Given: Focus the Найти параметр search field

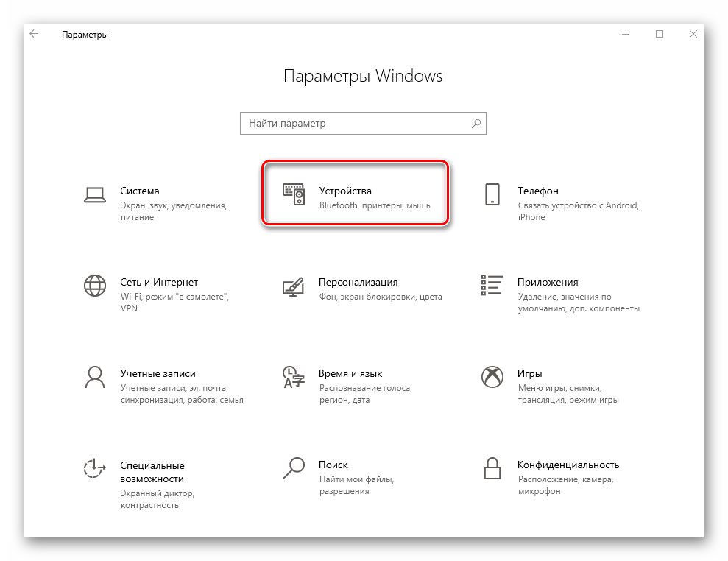Looking at the screenshot, I should tap(353, 124).
